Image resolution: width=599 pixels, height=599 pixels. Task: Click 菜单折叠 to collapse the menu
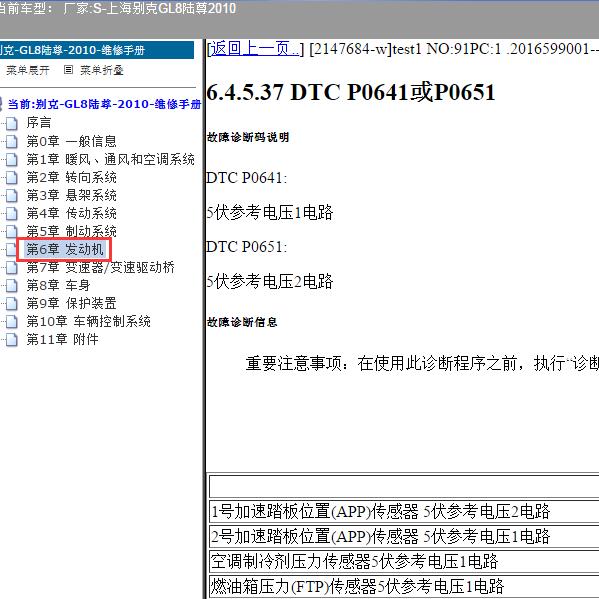(102, 70)
